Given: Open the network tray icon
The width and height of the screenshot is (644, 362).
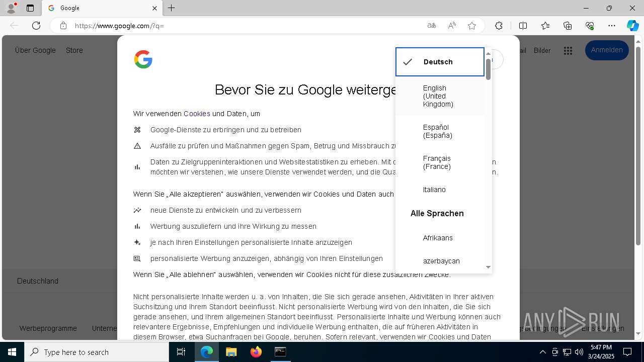Looking at the screenshot, I should (567, 352).
